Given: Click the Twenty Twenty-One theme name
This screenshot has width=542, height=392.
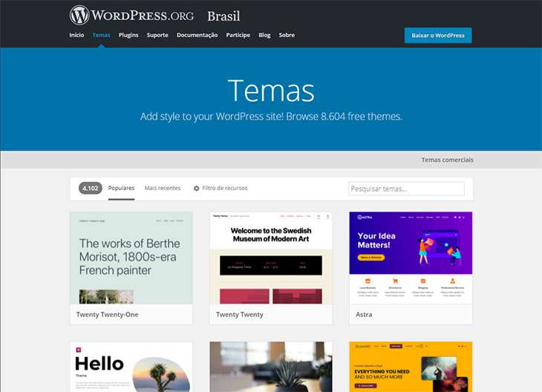Looking at the screenshot, I should point(107,315).
